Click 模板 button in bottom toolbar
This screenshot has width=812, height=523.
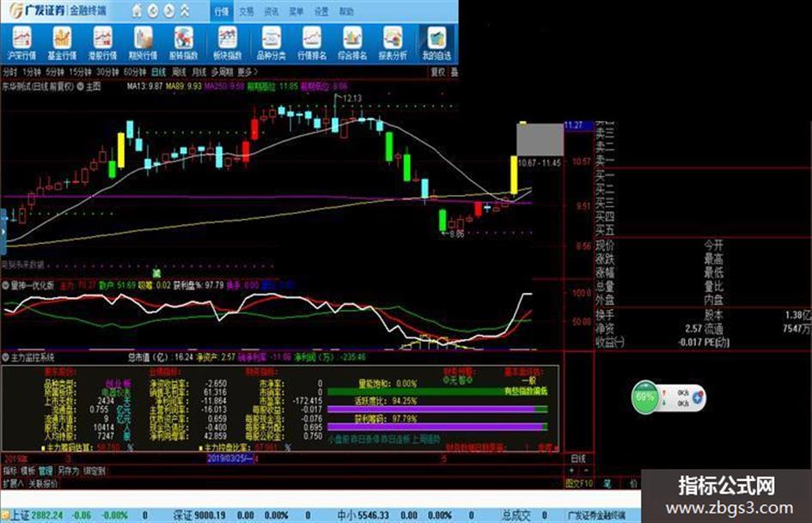pyautogui.click(x=27, y=471)
